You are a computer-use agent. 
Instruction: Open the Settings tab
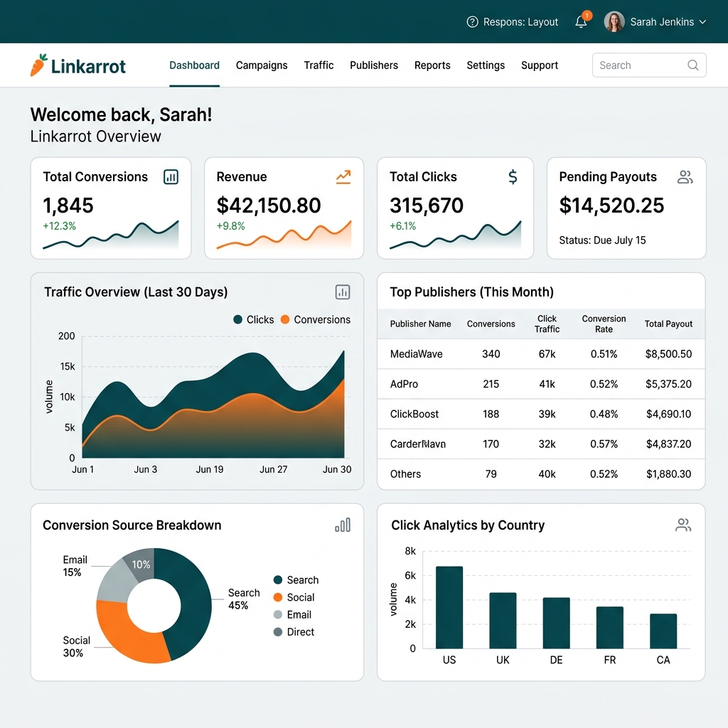pyautogui.click(x=486, y=65)
